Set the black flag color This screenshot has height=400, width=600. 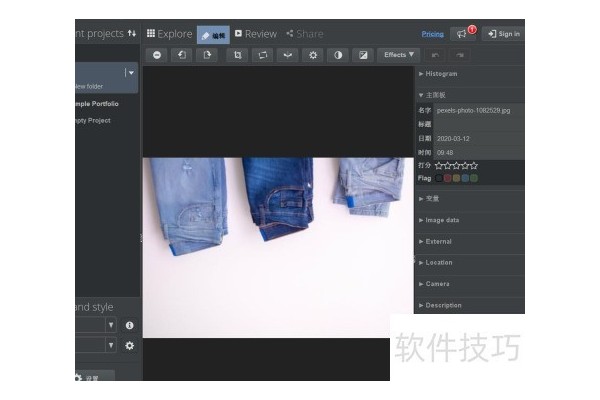pyautogui.click(x=439, y=178)
